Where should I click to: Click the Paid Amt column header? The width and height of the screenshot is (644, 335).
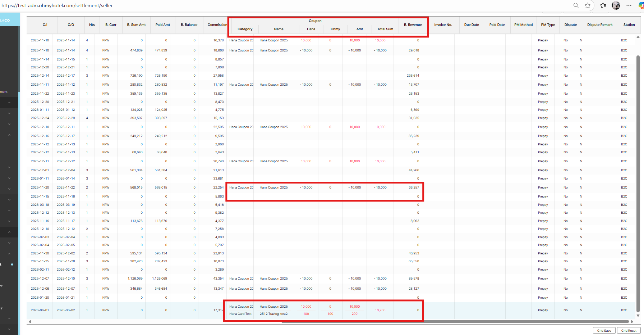point(163,25)
